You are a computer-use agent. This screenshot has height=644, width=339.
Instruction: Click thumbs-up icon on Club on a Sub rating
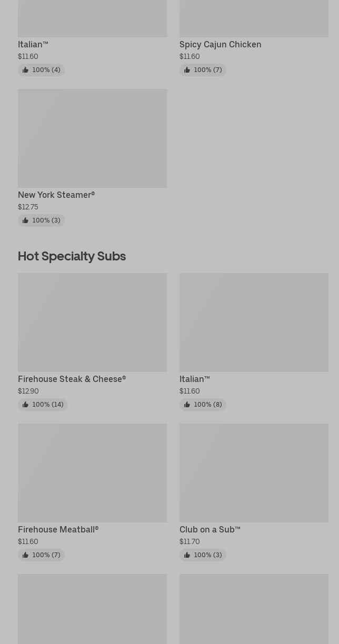coord(187,555)
